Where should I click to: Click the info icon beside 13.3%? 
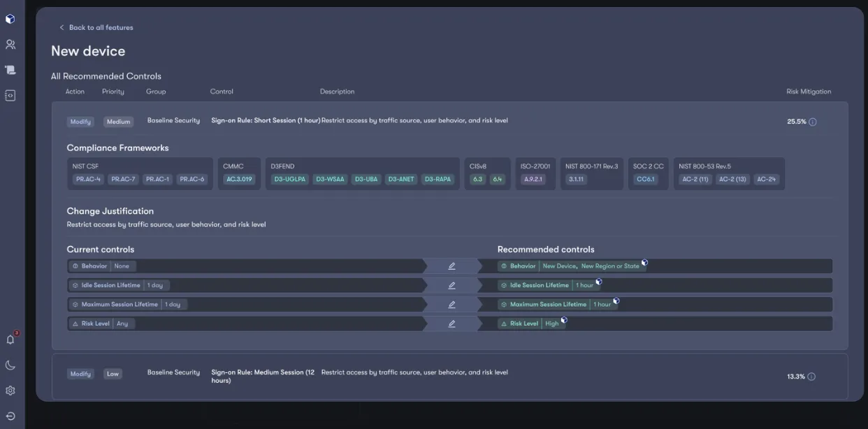pyautogui.click(x=811, y=376)
